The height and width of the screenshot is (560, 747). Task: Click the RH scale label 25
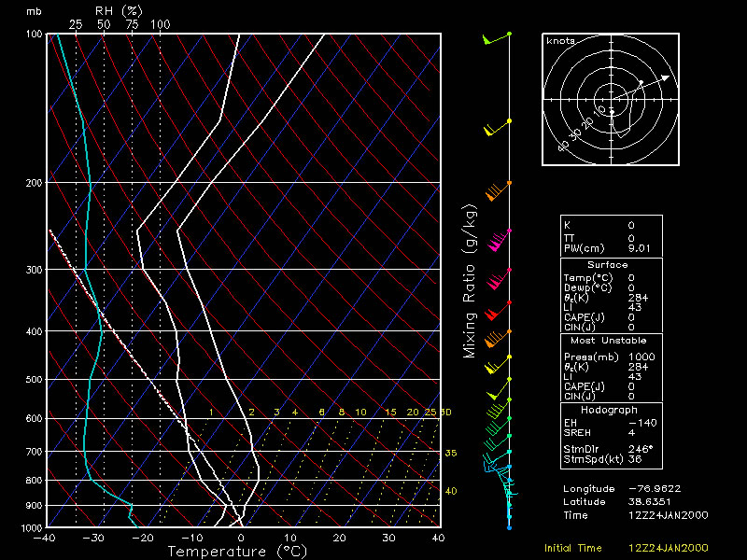(x=76, y=25)
